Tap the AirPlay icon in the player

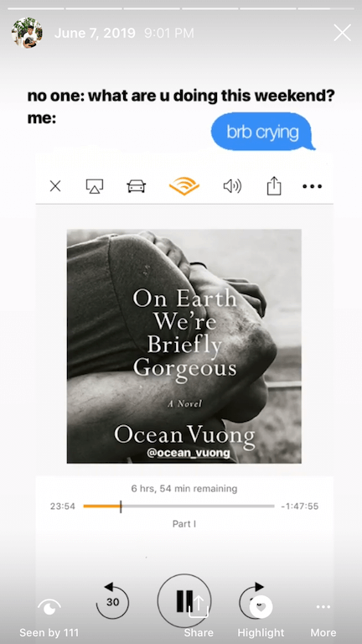coord(95,186)
